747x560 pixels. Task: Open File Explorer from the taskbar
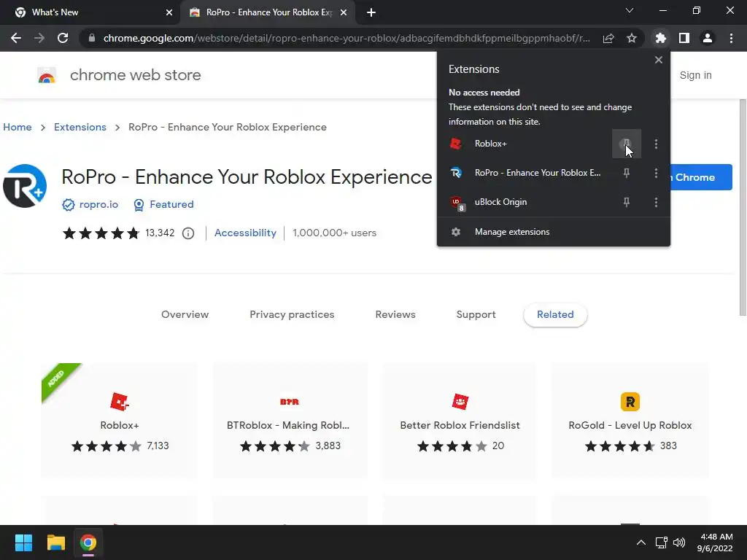coord(55,542)
